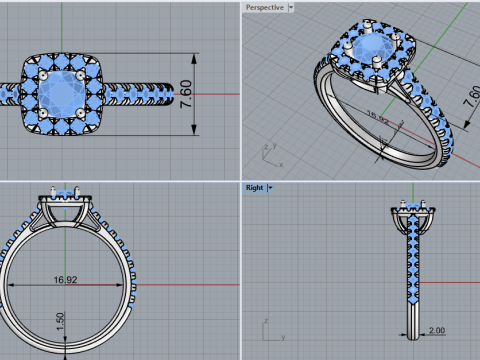Select the Right viewport title label

254,188
